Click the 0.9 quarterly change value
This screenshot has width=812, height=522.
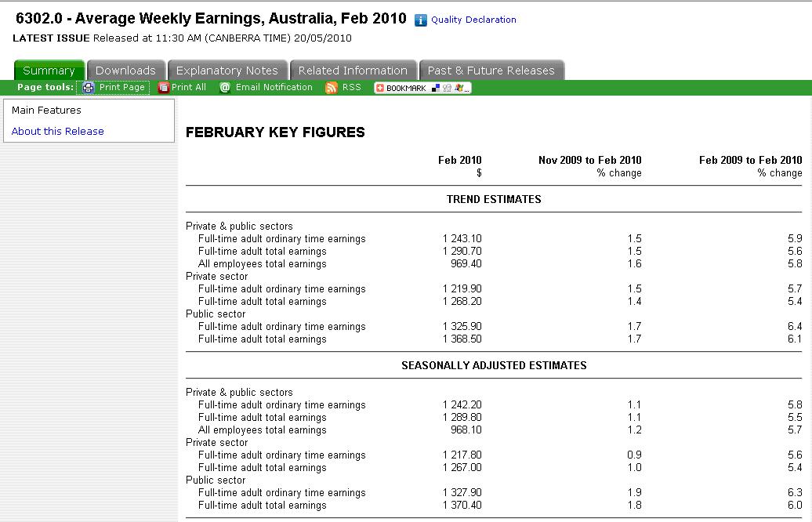click(634, 455)
